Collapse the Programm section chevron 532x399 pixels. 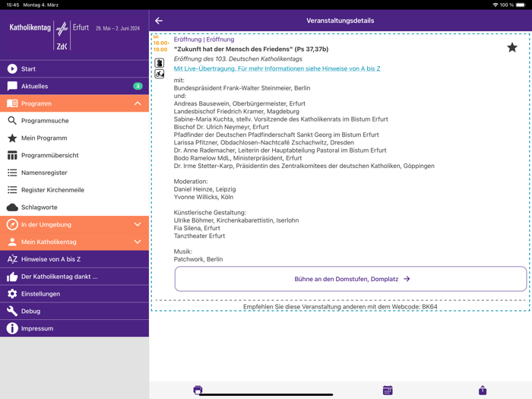tap(138, 103)
